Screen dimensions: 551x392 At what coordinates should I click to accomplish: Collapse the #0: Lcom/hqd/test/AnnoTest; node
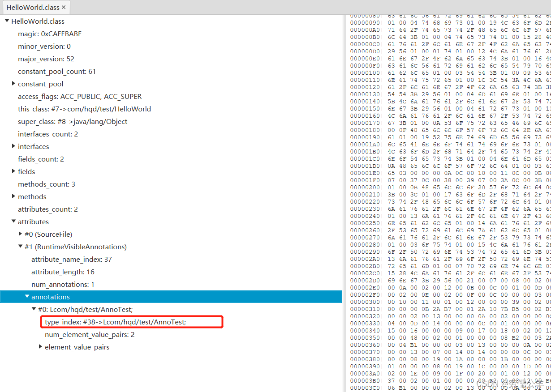pyautogui.click(x=34, y=309)
